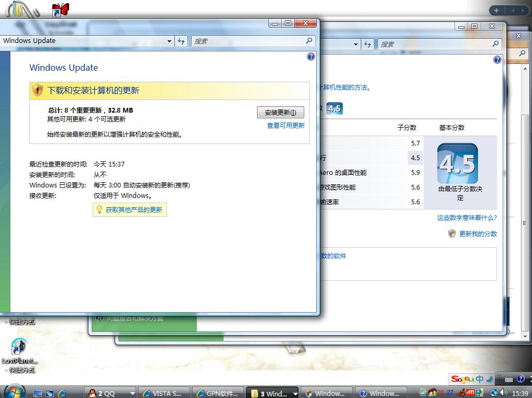Launch Internet Explorer from Quick Launch

(x=62, y=393)
